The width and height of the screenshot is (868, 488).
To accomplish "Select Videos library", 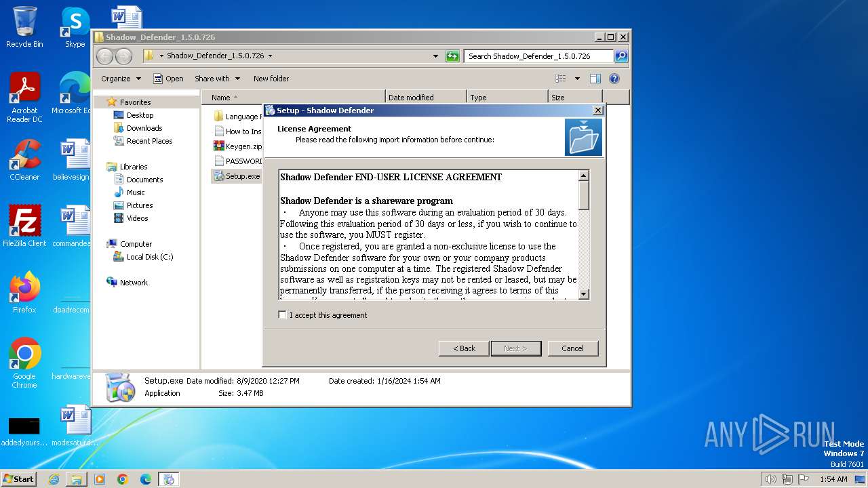I will tap(137, 218).
